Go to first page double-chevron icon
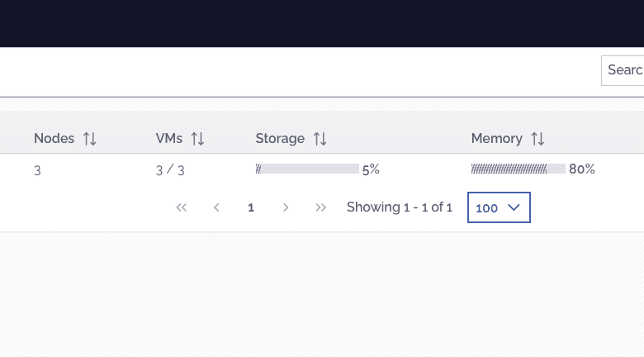The image size is (644, 357). tap(182, 207)
